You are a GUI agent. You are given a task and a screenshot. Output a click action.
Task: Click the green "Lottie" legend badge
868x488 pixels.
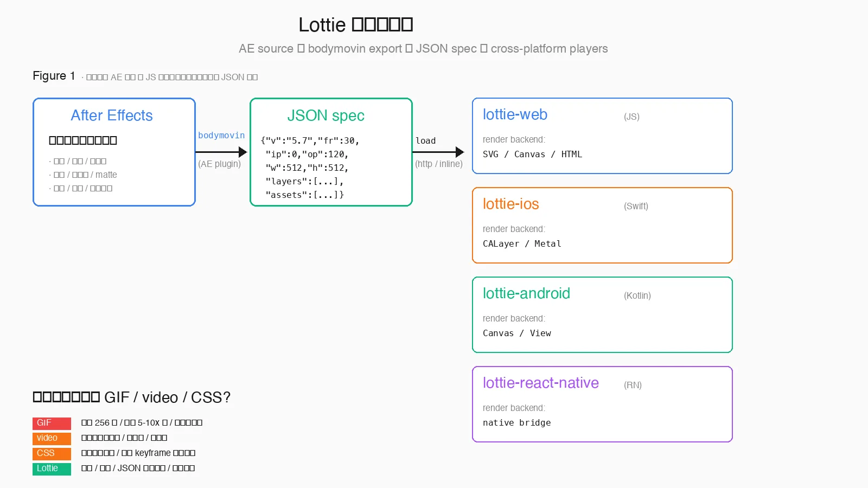click(x=52, y=469)
